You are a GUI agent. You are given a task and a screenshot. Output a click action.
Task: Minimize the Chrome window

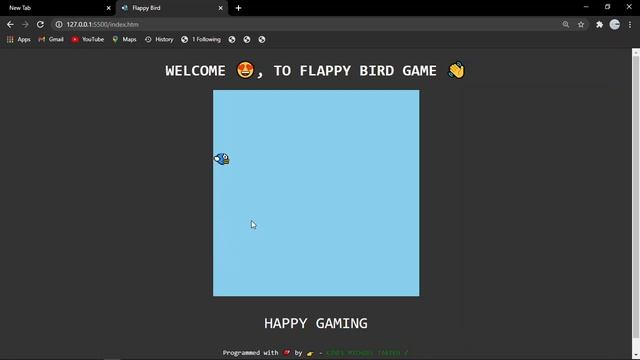[586, 7]
